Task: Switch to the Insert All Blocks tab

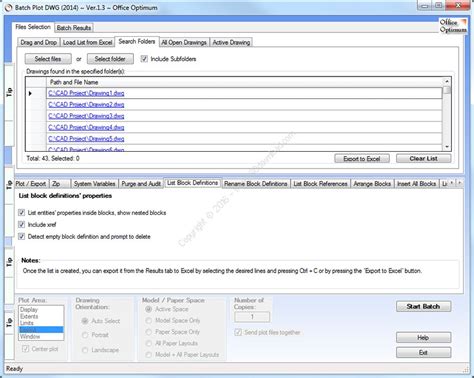Action: (x=416, y=184)
